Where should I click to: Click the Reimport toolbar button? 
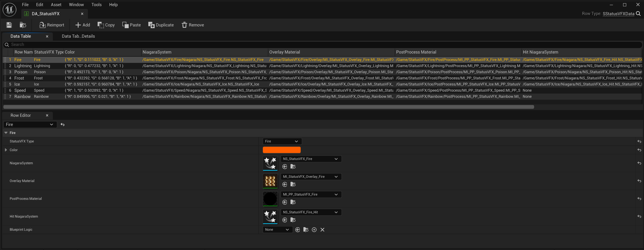[x=52, y=25]
